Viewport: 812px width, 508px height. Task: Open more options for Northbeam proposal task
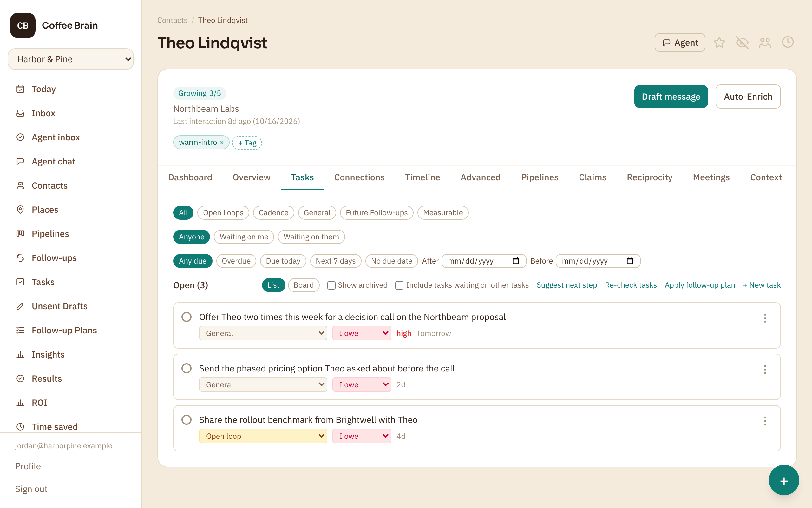(x=765, y=318)
